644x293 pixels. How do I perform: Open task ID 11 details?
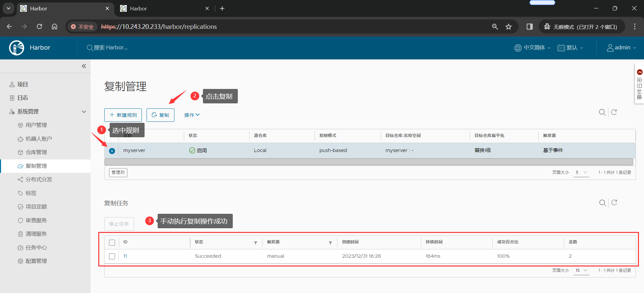click(125, 256)
